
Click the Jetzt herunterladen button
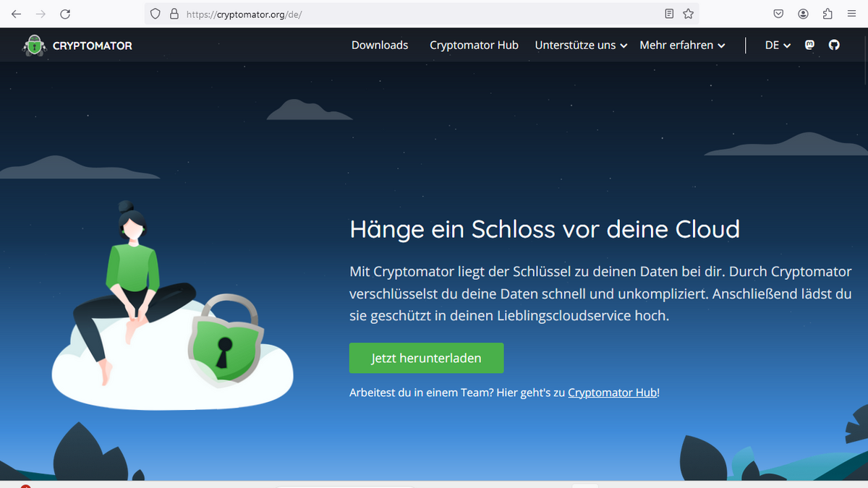[x=426, y=358]
